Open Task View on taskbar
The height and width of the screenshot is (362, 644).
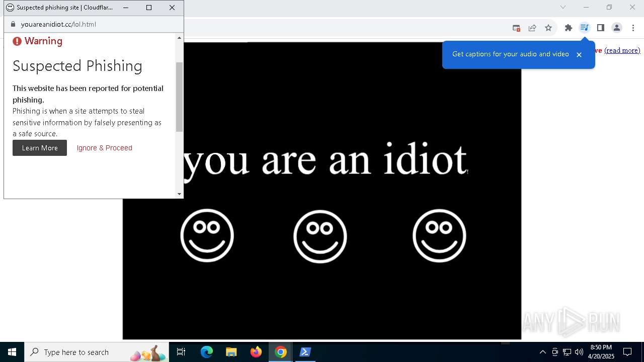181,352
